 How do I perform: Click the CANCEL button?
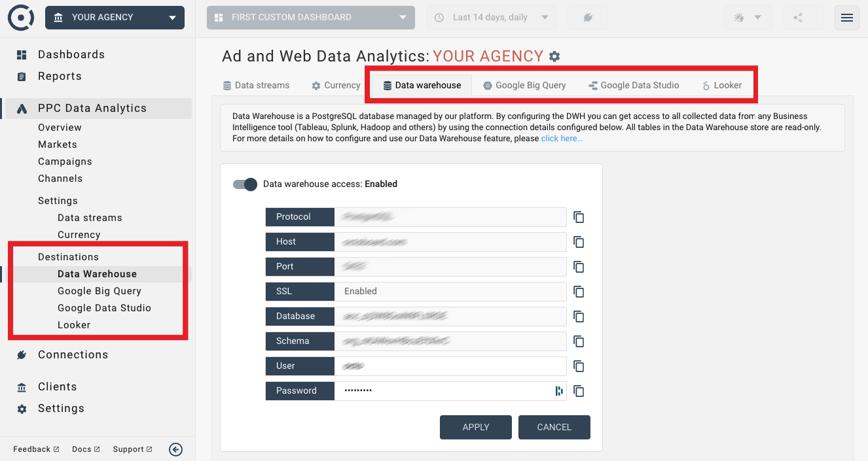[554, 427]
